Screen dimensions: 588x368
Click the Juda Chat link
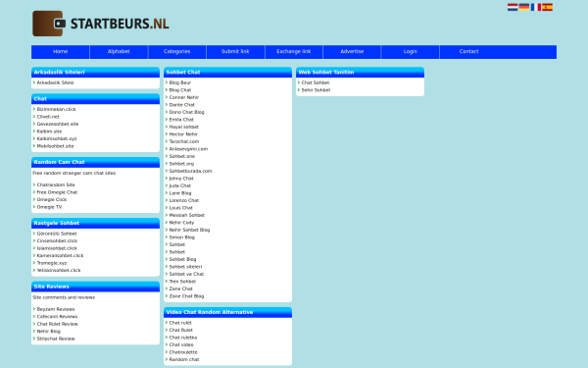coord(180,185)
